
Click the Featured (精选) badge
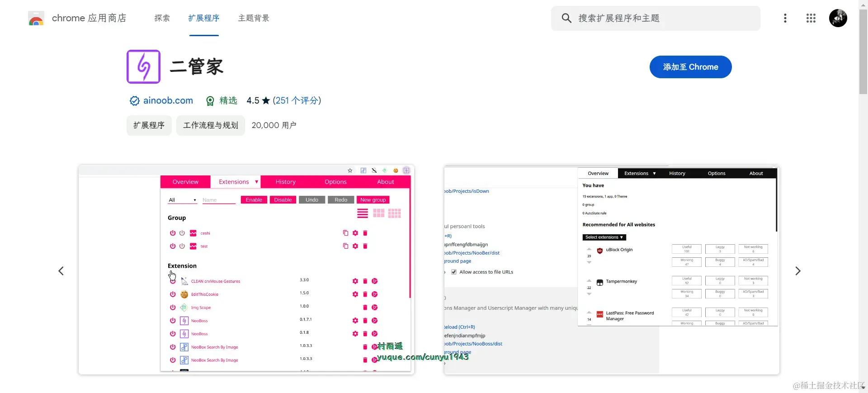[222, 100]
